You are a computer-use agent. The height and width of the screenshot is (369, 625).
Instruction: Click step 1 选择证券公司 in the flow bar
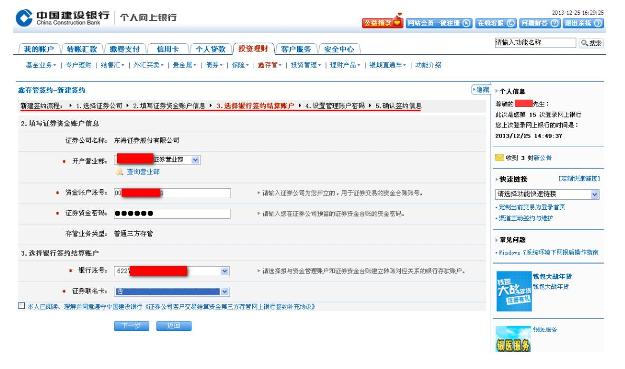(99, 106)
